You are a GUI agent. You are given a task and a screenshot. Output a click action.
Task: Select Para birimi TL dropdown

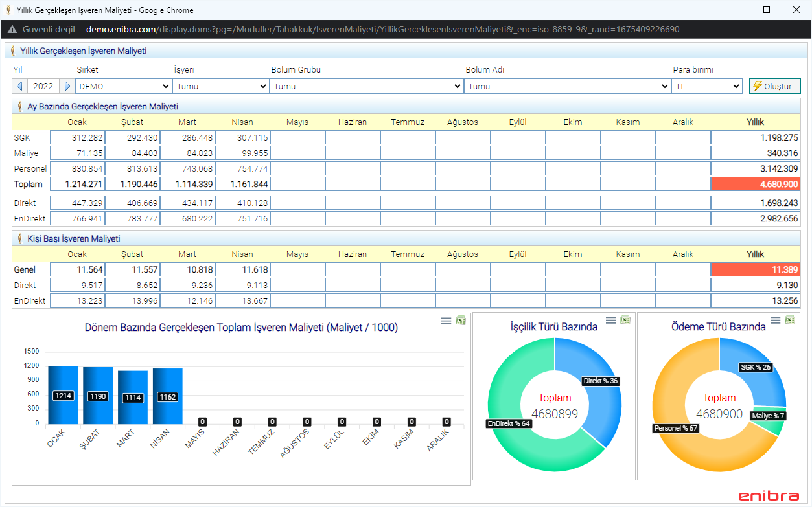[x=707, y=86]
